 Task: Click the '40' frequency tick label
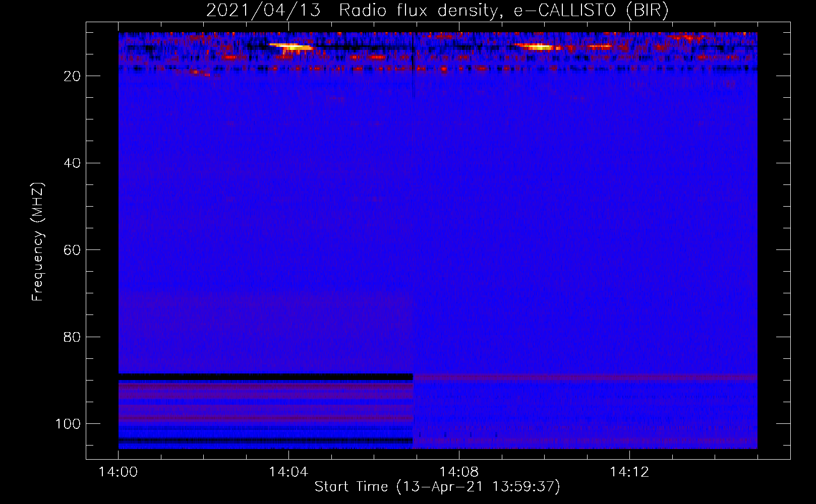[72, 163]
